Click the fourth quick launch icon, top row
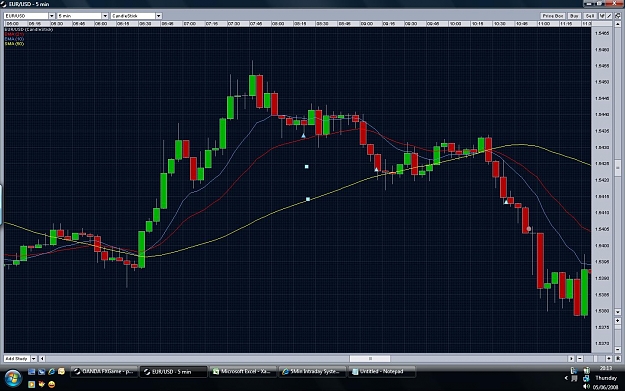This screenshot has width=625, height=391. (x=61, y=371)
